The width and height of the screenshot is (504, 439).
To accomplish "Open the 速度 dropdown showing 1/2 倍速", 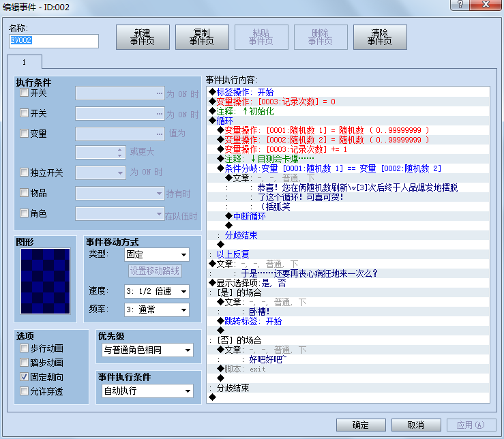I will pos(157,291).
